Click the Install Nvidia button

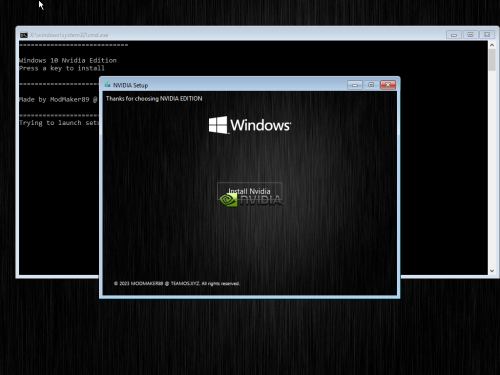[x=250, y=191]
